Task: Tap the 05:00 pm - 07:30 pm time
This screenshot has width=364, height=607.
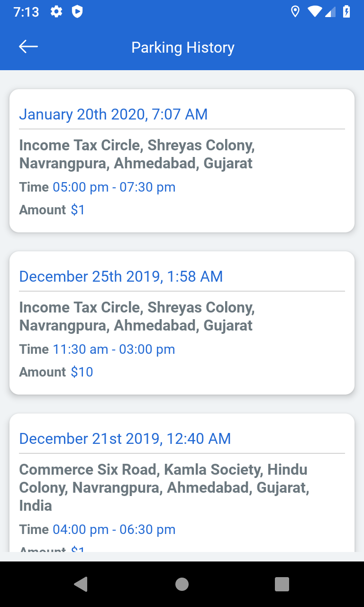Action: (x=114, y=187)
